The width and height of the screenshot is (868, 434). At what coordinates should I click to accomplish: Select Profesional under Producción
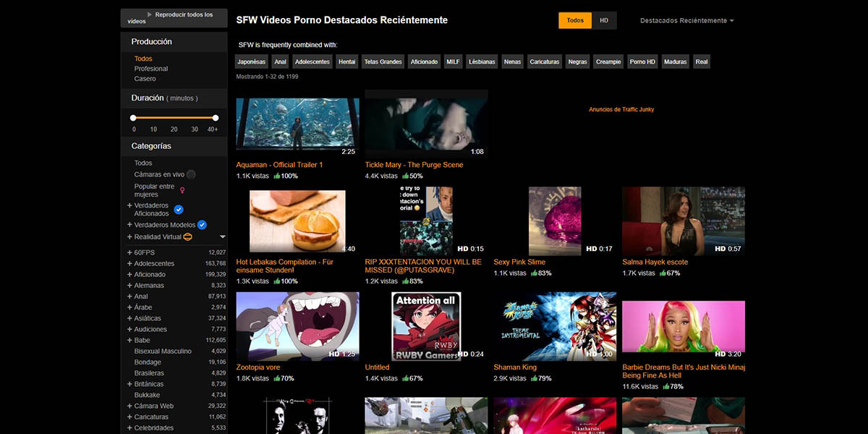tap(151, 69)
